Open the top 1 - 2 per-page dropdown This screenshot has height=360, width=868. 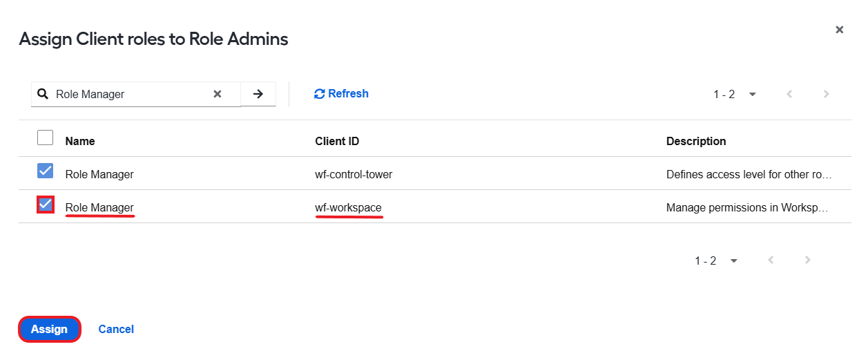735,94
